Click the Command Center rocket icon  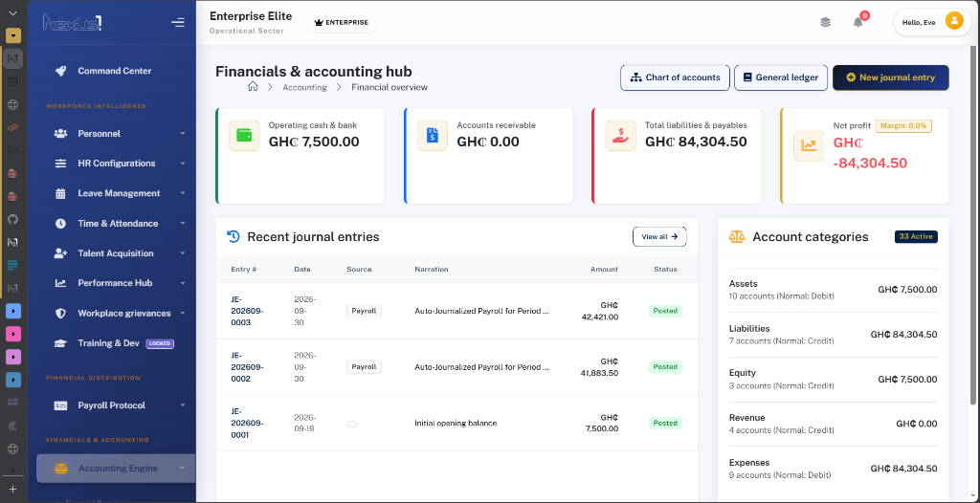pyautogui.click(x=60, y=71)
